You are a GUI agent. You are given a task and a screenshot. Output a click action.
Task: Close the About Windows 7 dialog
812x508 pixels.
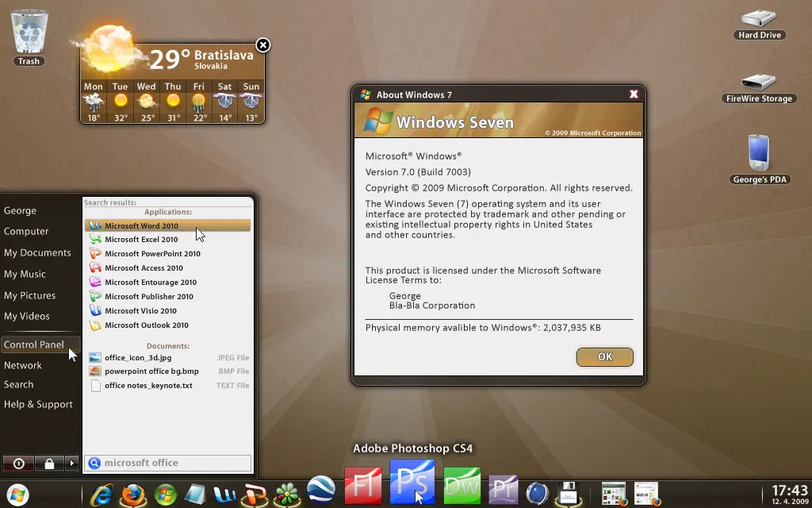click(634, 94)
